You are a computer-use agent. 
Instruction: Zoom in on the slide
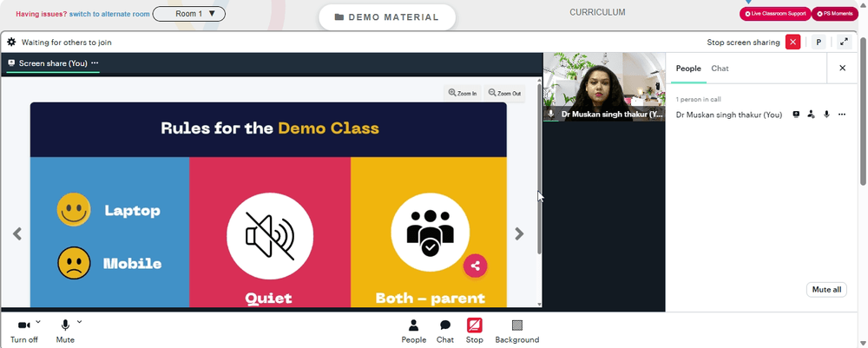coord(463,93)
